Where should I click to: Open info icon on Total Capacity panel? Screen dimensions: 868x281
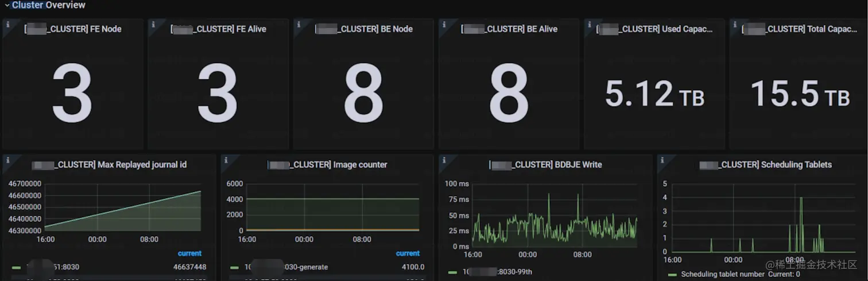734,26
